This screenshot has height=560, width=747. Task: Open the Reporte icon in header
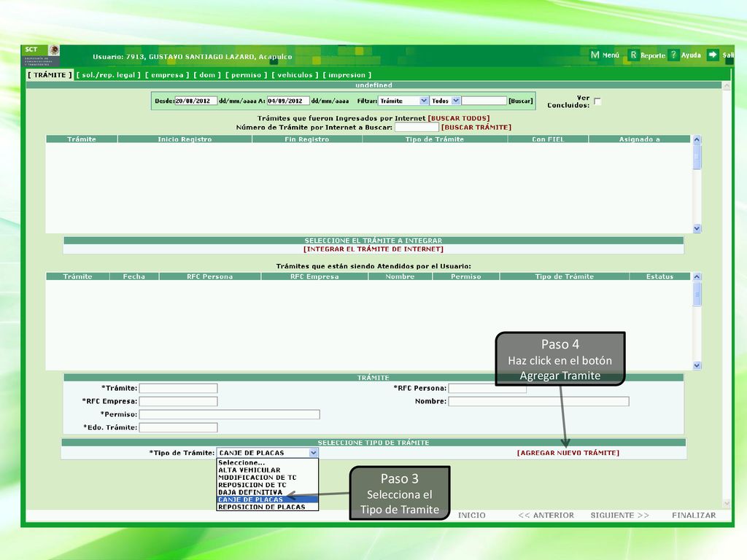[x=633, y=55]
